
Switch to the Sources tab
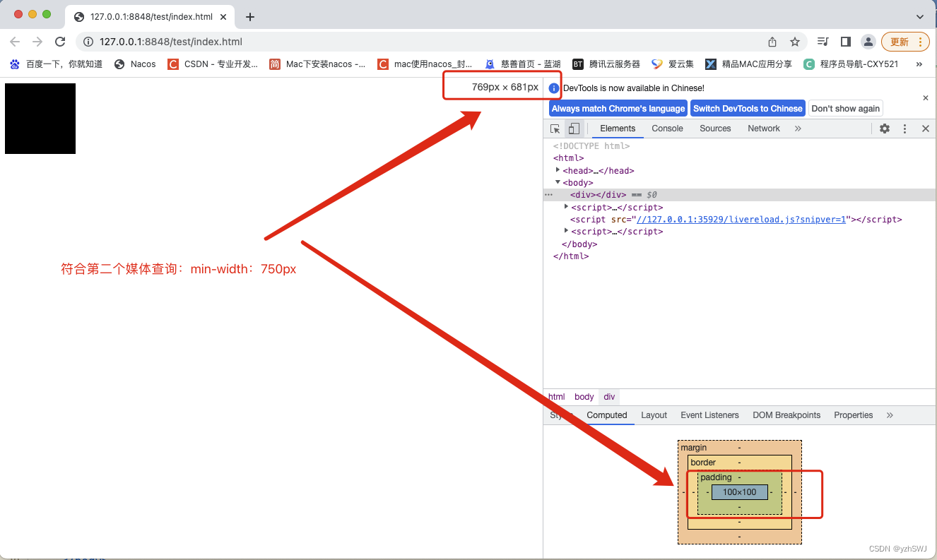pos(715,129)
